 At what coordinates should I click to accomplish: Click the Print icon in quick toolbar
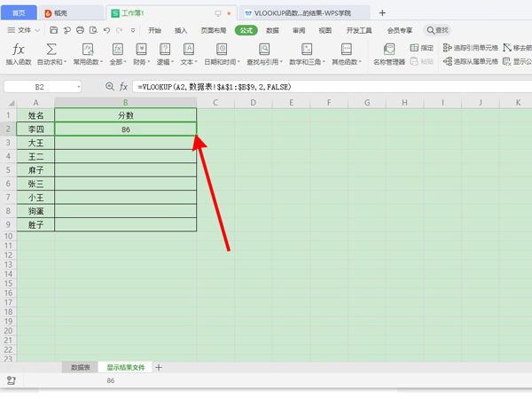click(80, 30)
